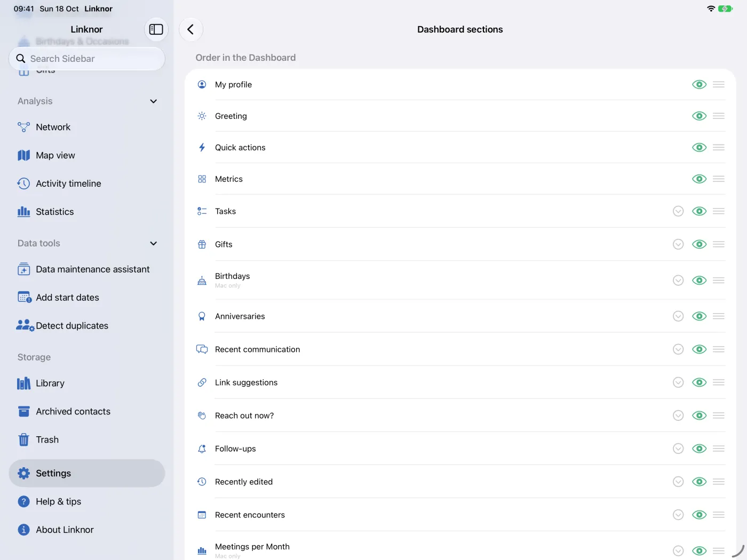The width and height of the screenshot is (747, 560).
Task: Collapse the Data tools sidebar group
Action: click(x=153, y=243)
